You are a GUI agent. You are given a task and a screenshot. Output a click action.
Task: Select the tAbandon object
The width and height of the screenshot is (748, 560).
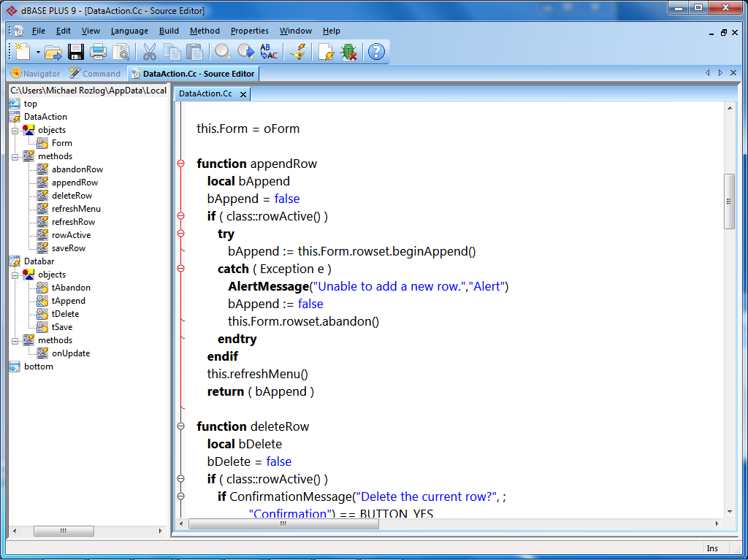click(71, 288)
